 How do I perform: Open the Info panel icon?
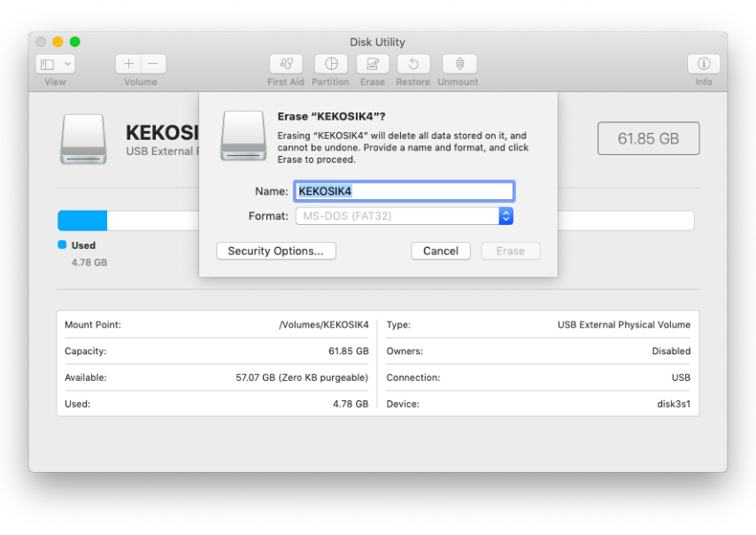pyautogui.click(x=704, y=64)
